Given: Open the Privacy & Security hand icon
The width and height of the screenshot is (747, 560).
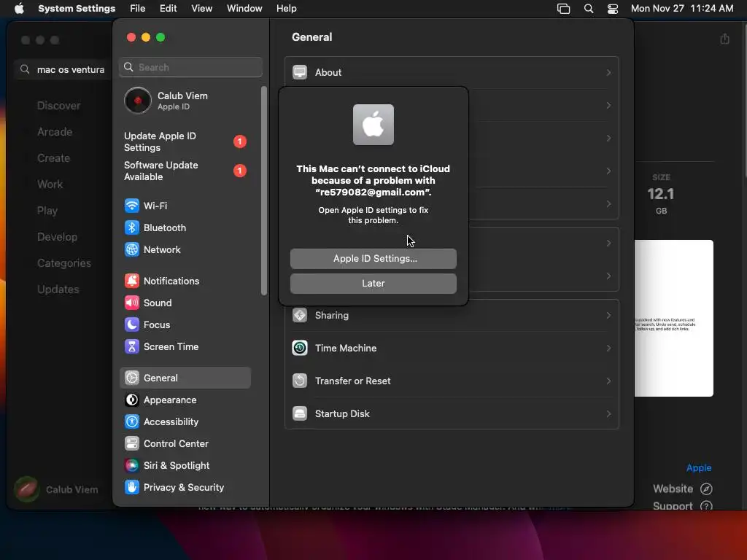Looking at the screenshot, I should point(132,488).
